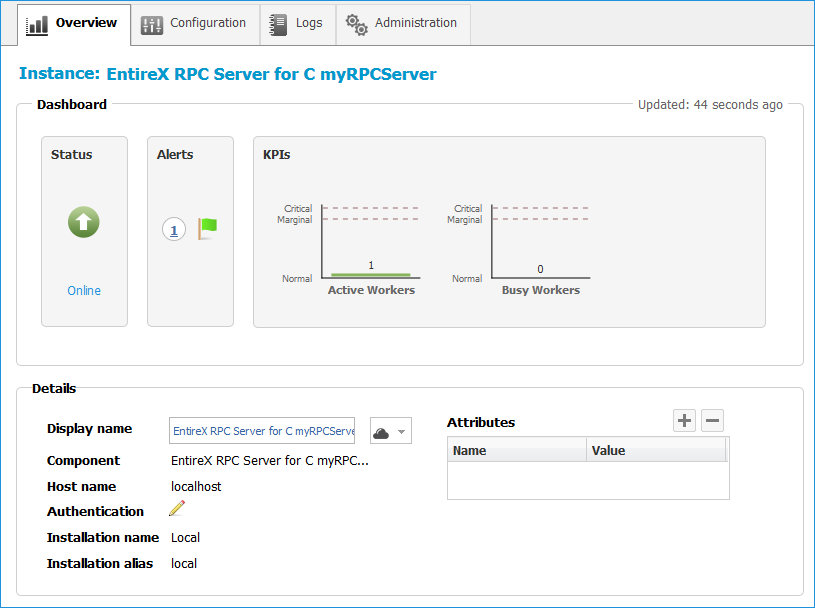The height and width of the screenshot is (608, 815).
Task: Click the green alert flag icon
Action: pyautogui.click(x=207, y=229)
